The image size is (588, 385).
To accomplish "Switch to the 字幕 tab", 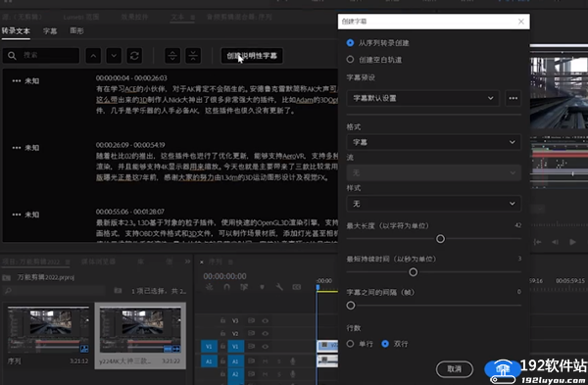I will pos(50,31).
